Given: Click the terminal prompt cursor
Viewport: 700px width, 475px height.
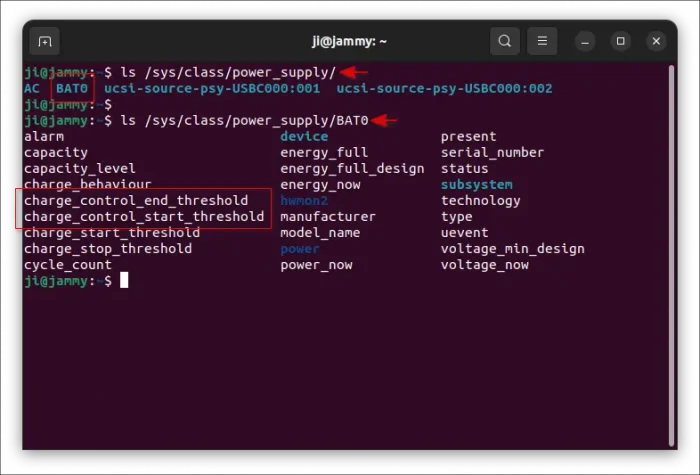Looking at the screenshot, I should (x=124, y=281).
